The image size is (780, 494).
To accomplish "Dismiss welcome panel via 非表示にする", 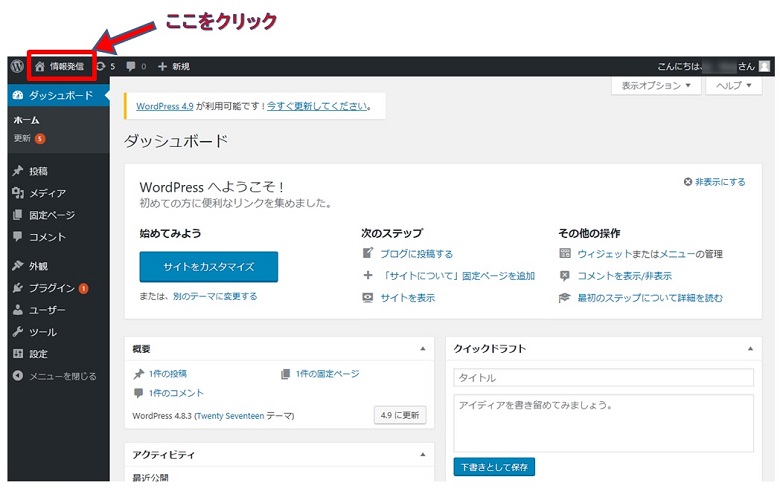I will [x=715, y=182].
